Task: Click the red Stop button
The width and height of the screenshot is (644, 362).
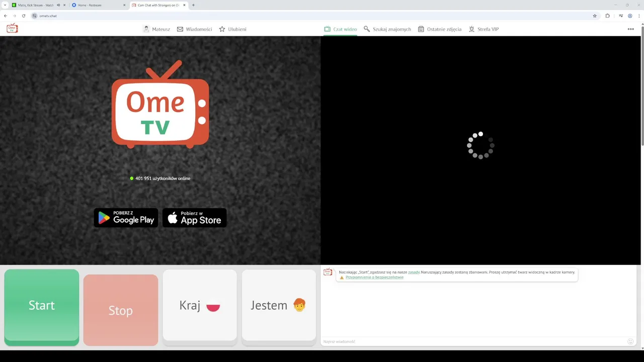Action: pyautogui.click(x=121, y=310)
